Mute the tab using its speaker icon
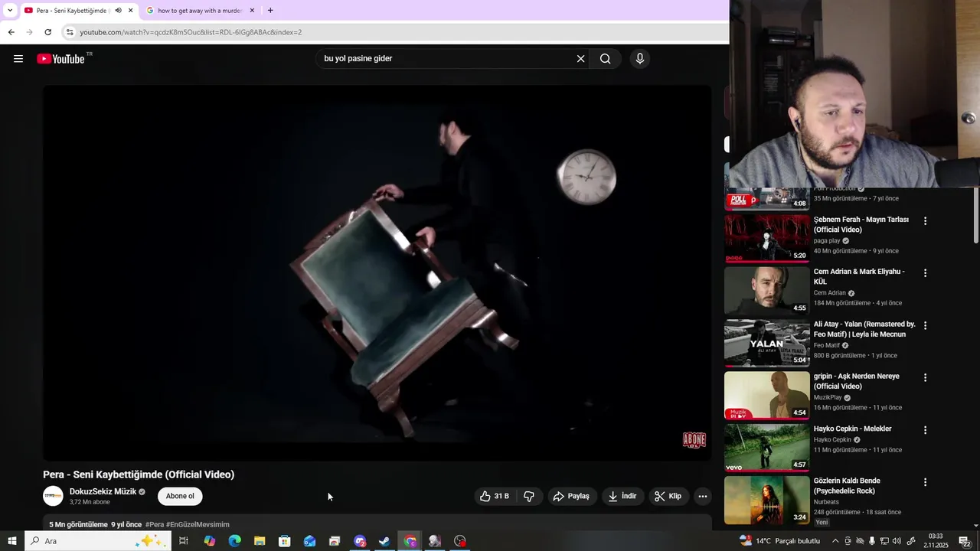 click(118, 11)
